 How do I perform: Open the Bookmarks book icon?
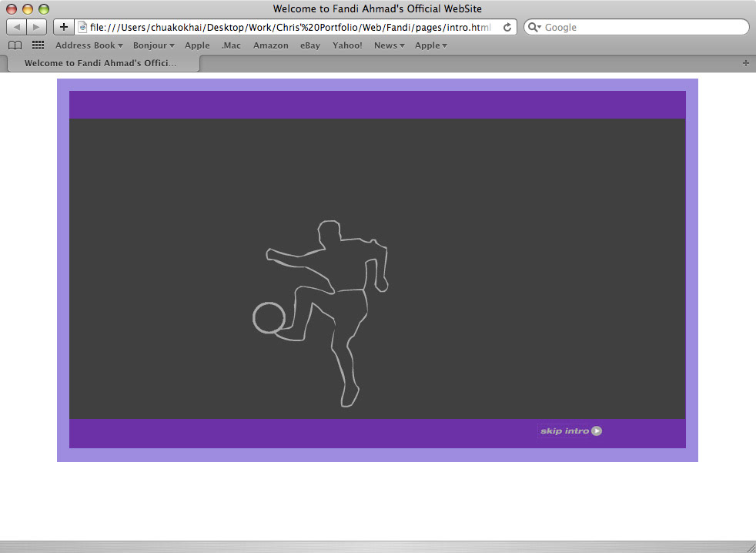tap(15, 45)
